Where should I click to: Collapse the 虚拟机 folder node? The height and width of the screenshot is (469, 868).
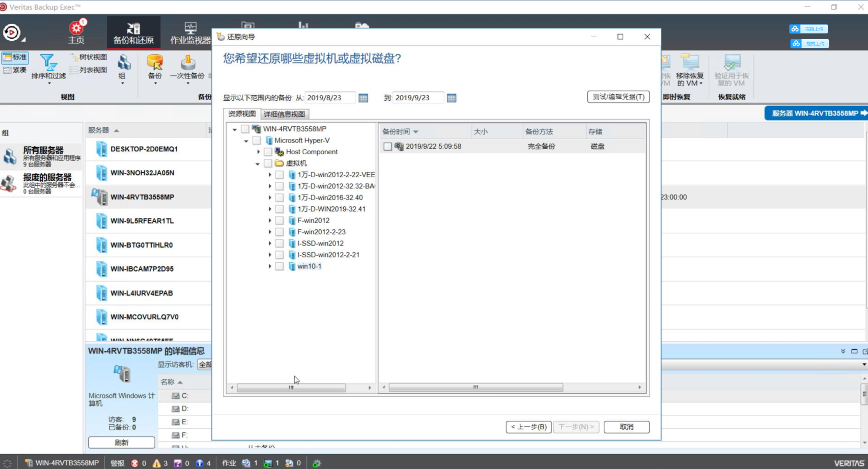[258, 163]
